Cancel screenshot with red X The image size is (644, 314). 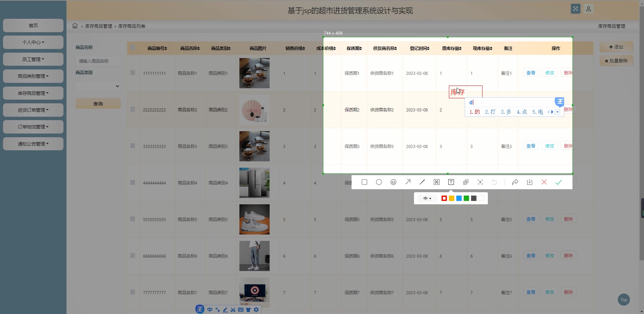tap(544, 182)
